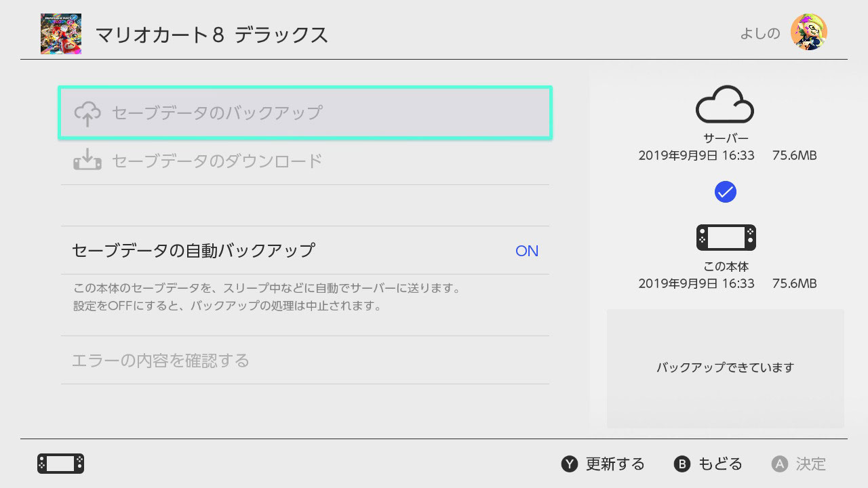This screenshot has width=868, height=488.
Task: Click the B button icon for もどる
Action: pos(682,464)
